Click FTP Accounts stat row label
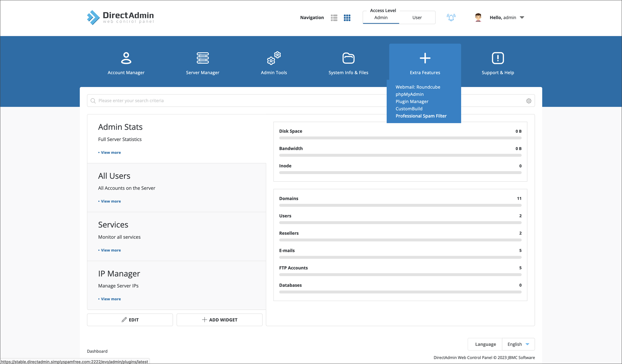The width and height of the screenshot is (622, 364). [293, 268]
